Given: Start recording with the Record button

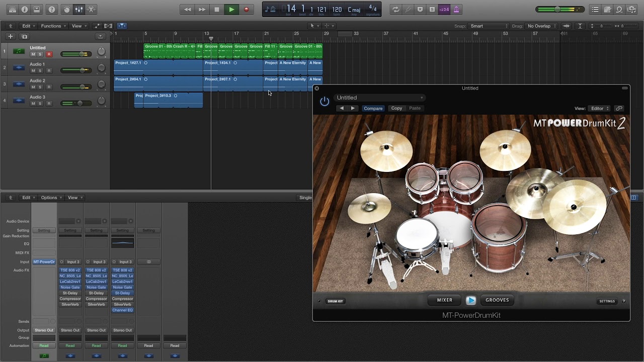Looking at the screenshot, I should coord(246,10).
